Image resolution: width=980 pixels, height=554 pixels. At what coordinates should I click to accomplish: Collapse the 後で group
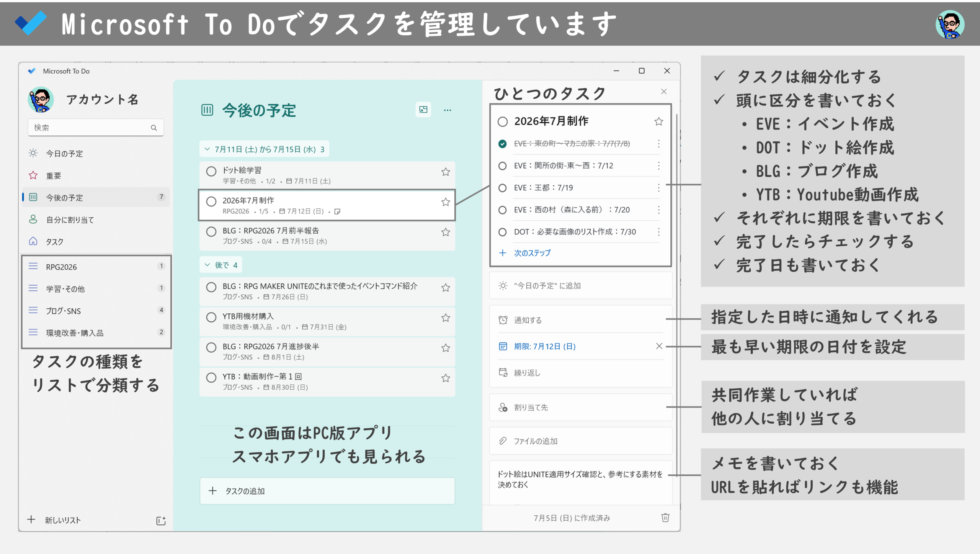pyautogui.click(x=221, y=265)
